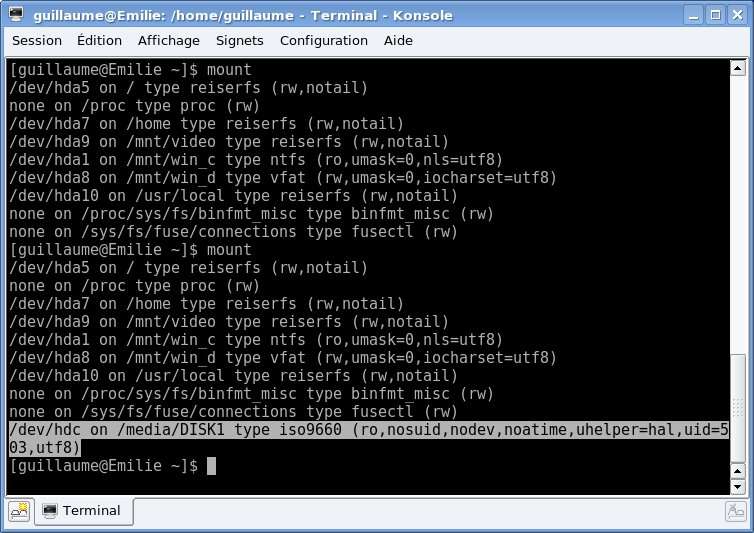Click the title text 'guillaume@Emilie: /home/guillaume - Terminal - Konsole'
The height and width of the screenshot is (533, 754).
click(x=243, y=15)
